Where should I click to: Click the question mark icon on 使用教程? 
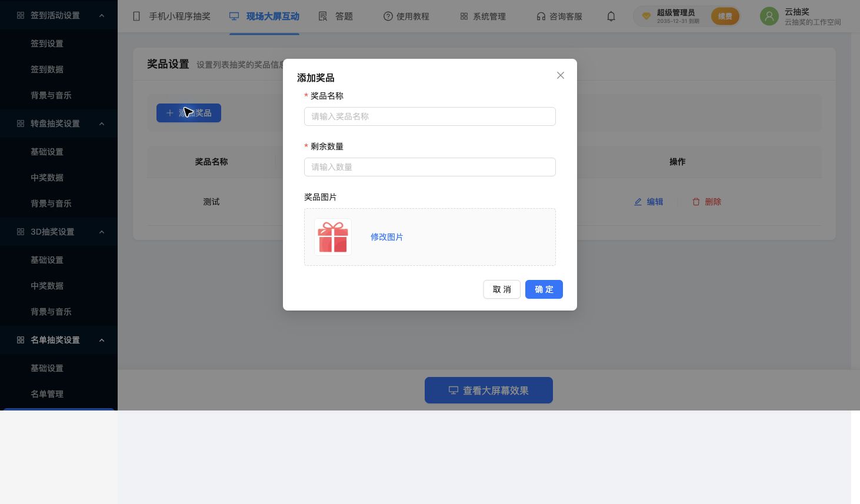pyautogui.click(x=388, y=16)
